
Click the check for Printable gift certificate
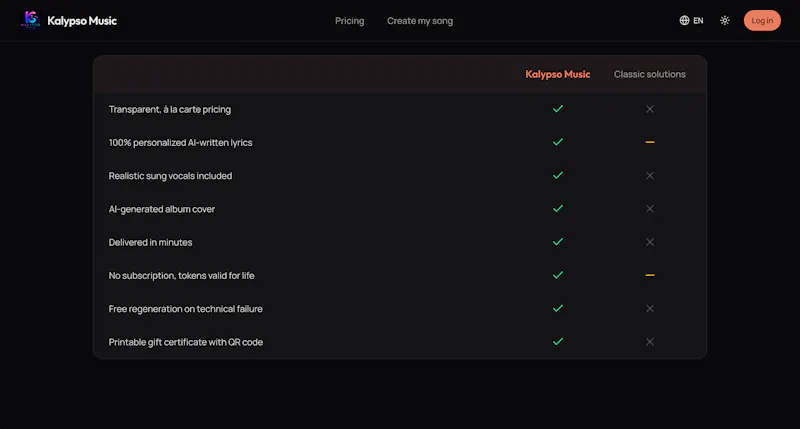[558, 341]
